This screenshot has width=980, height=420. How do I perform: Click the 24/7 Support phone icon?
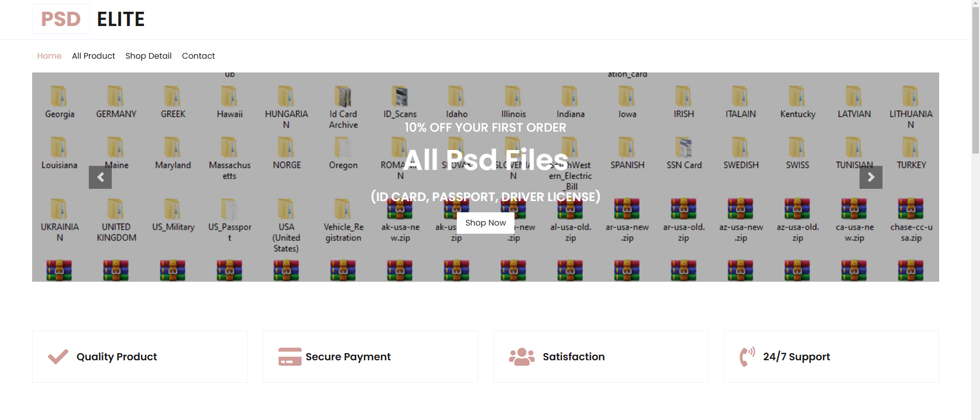(x=747, y=357)
